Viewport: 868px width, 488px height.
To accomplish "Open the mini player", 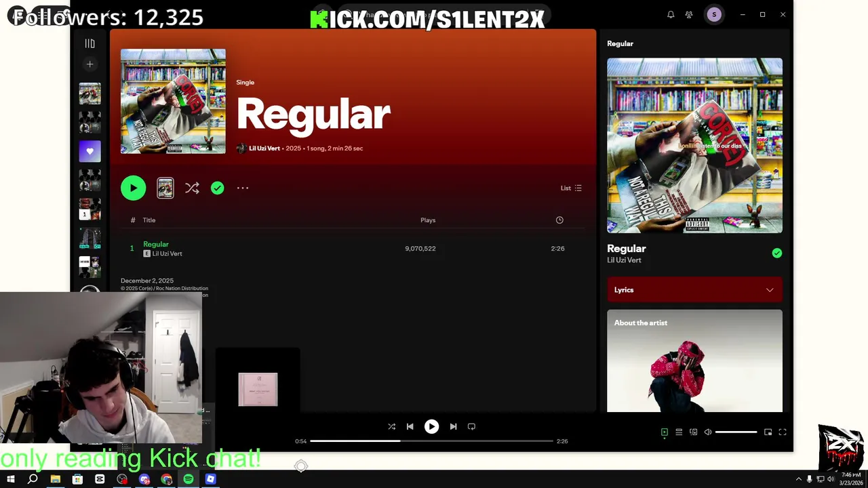I will 768,432.
